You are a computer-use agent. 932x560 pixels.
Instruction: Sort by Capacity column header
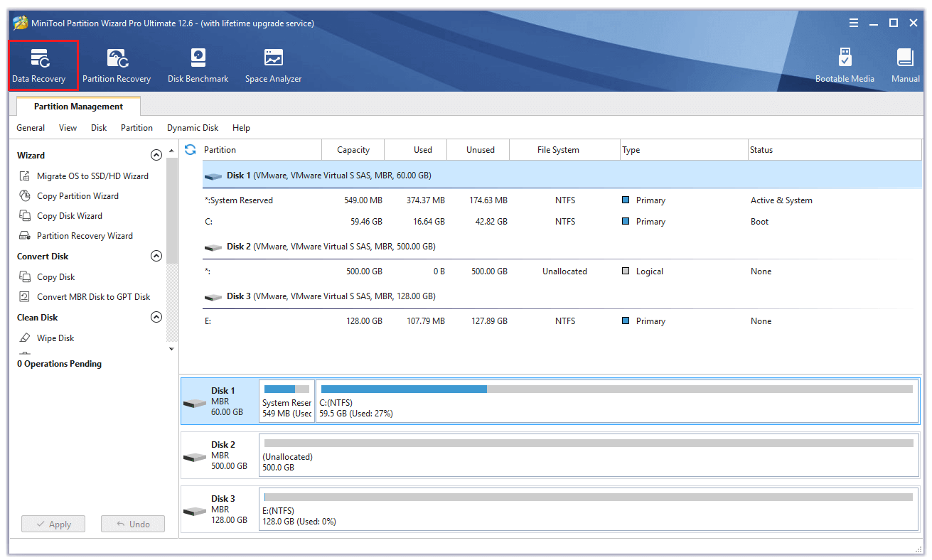pyautogui.click(x=353, y=150)
